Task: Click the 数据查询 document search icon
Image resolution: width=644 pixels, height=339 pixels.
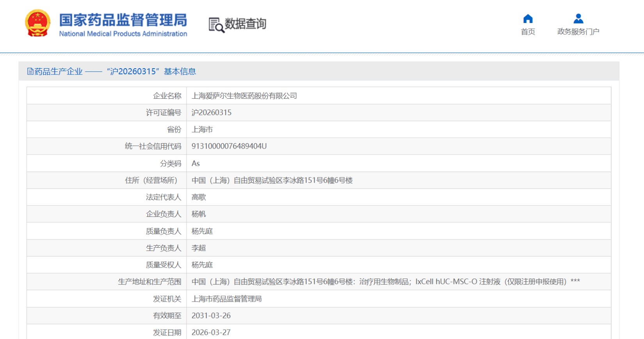Action: tap(216, 25)
